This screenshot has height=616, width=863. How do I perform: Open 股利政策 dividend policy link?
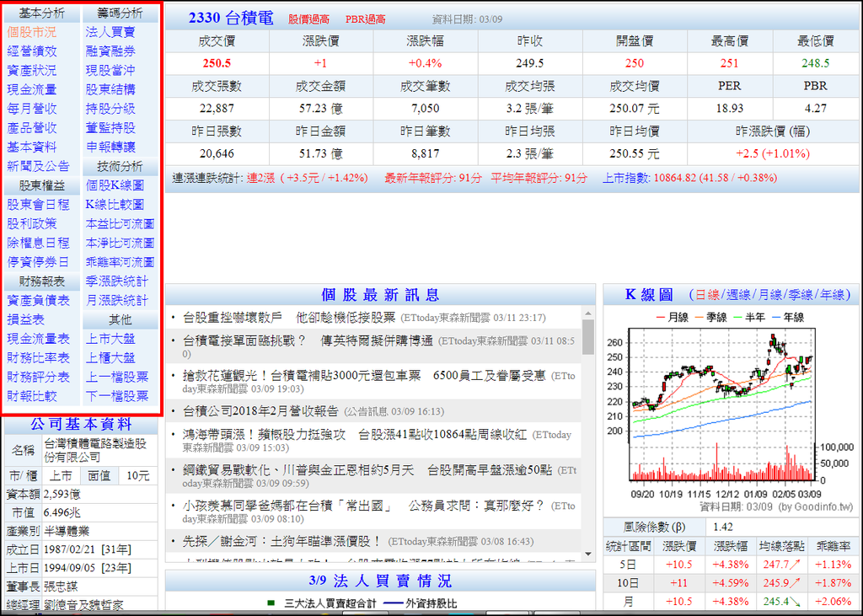click(31, 224)
